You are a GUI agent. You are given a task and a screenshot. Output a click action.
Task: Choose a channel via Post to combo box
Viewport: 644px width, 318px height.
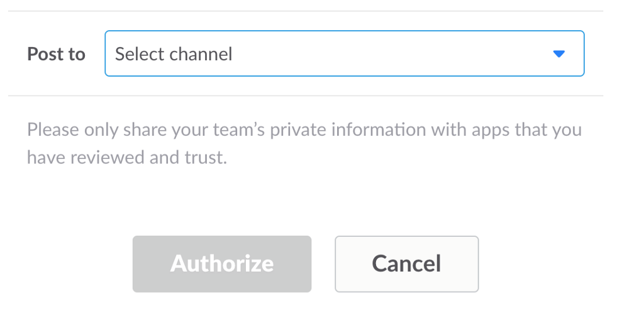point(344,54)
